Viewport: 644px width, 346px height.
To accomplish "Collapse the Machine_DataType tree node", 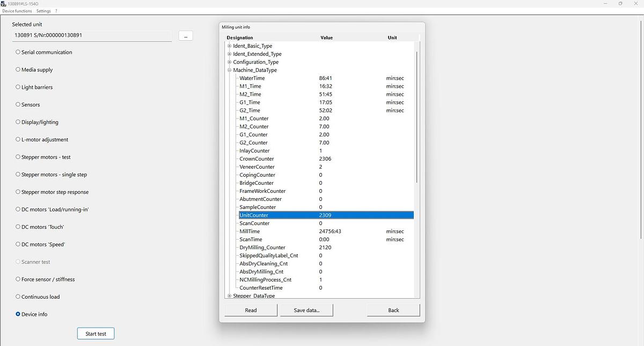I will point(230,70).
